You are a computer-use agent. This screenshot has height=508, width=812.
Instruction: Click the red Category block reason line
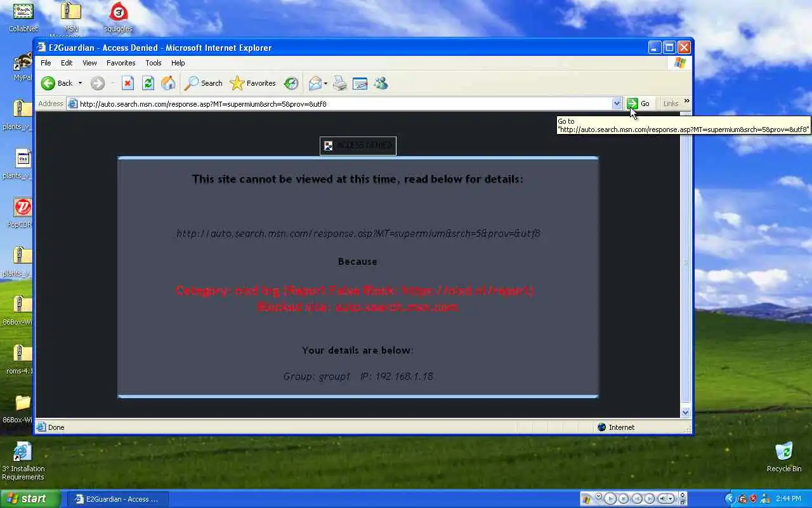point(355,291)
